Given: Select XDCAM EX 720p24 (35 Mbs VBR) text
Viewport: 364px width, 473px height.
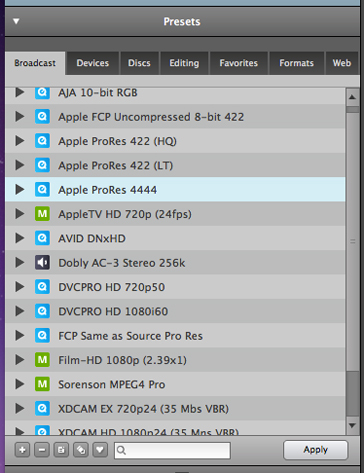Looking at the screenshot, I should pos(144,409).
